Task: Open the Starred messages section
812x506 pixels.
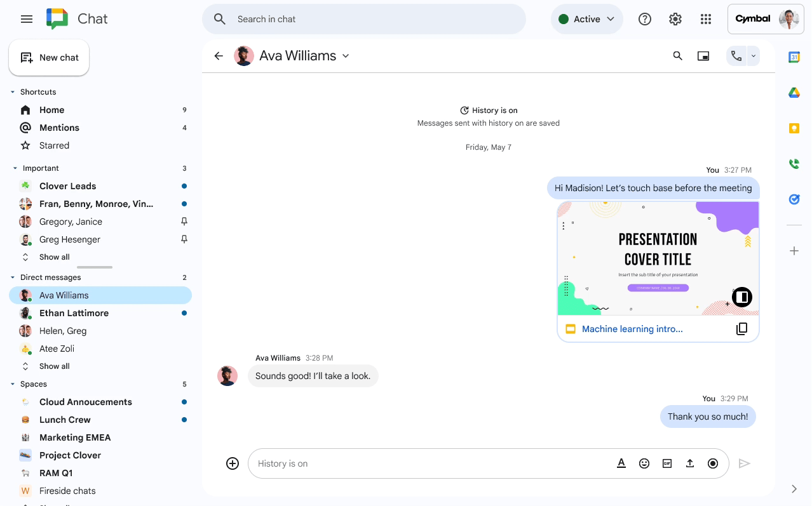Action: click(x=54, y=145)
